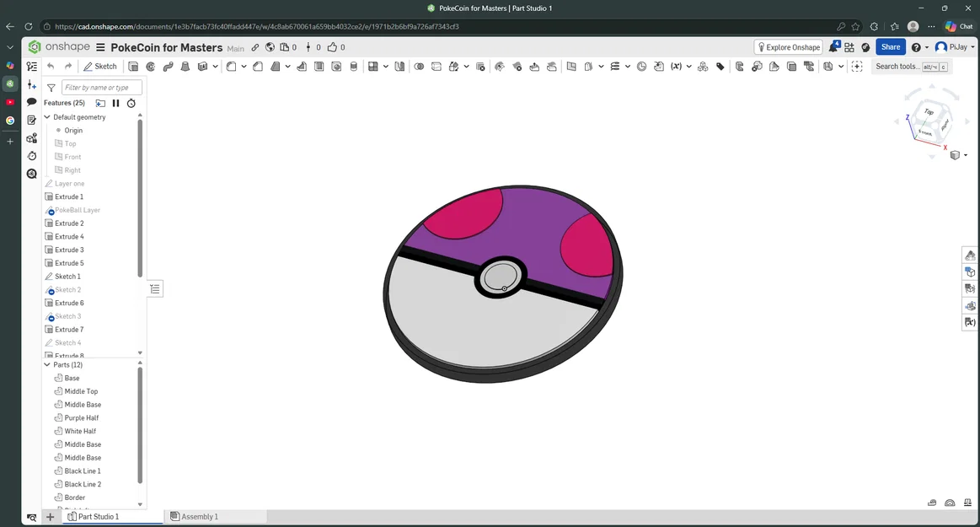Select the Purple Half part
The image size is (980, 527).
81,417
